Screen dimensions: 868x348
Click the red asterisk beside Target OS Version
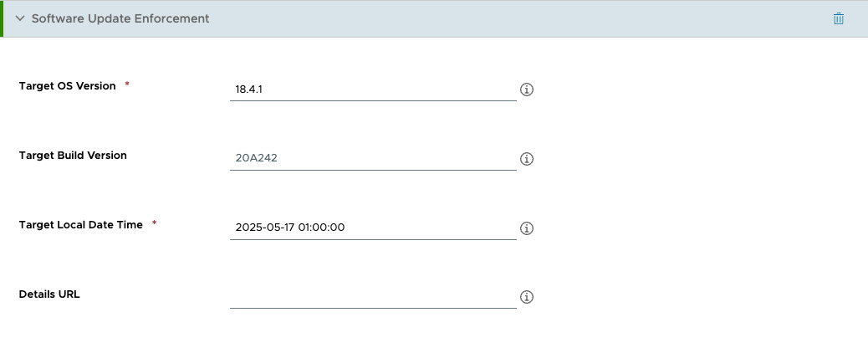(x=127, y=85)
